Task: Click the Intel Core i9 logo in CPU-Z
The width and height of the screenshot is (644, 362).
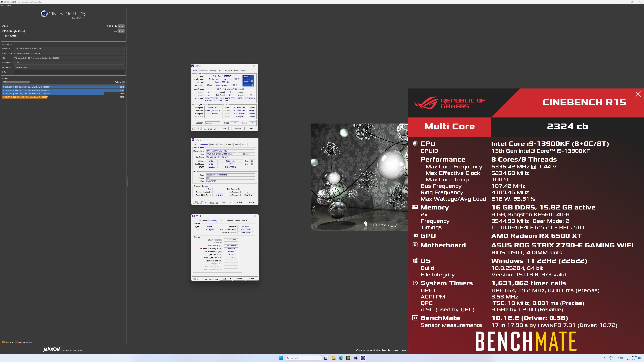Action: (x=248, y=80)
